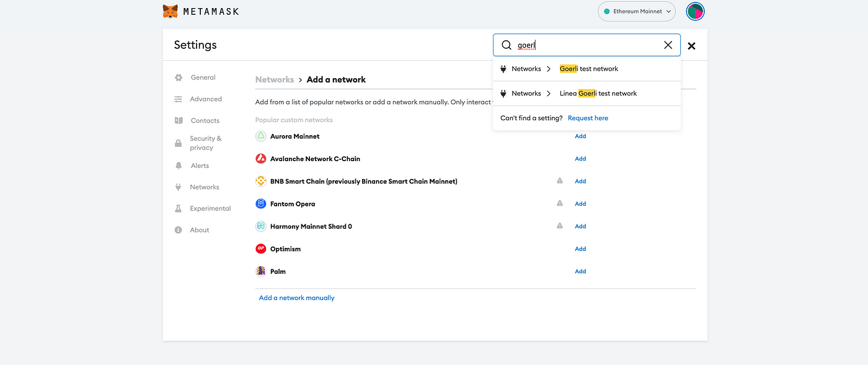
Task: Select the Goerli test network result
Action: [587, 69]
